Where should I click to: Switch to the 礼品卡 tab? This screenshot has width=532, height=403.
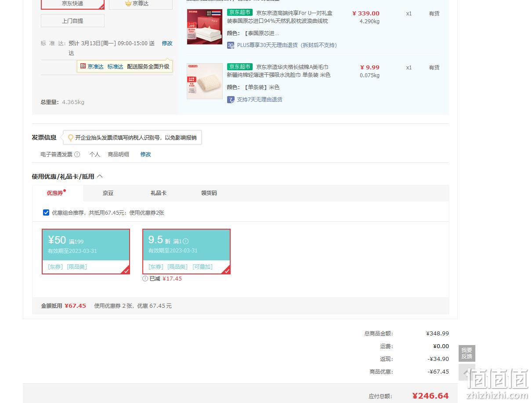(x=159, y=193)
